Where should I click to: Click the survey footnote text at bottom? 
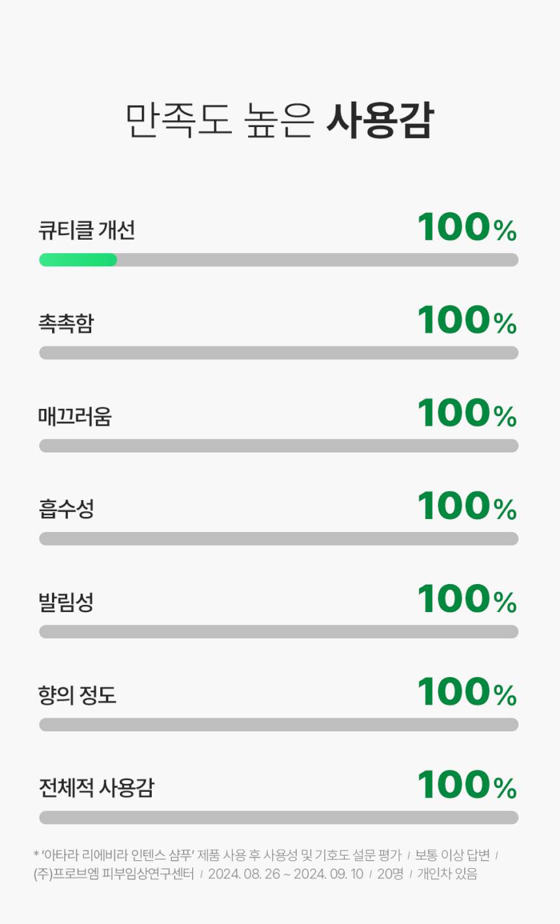(266, 864)
